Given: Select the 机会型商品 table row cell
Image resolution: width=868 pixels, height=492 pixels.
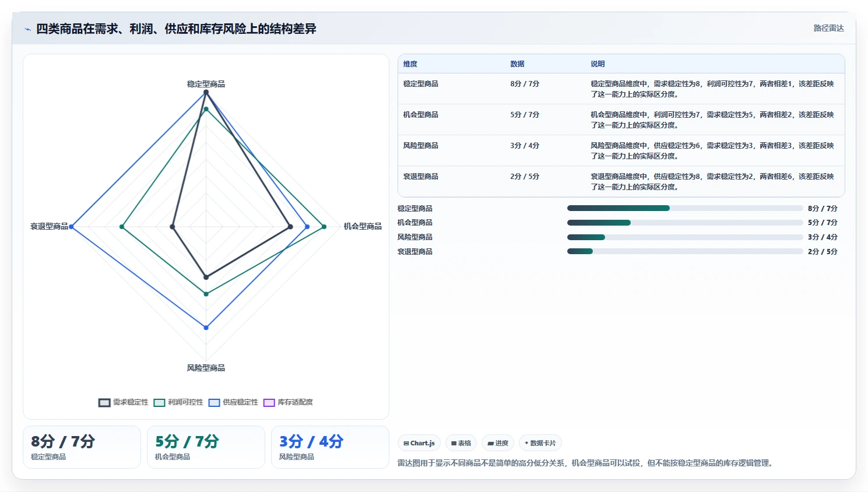Looking at the screenshot, I should (x=421, y=115).
